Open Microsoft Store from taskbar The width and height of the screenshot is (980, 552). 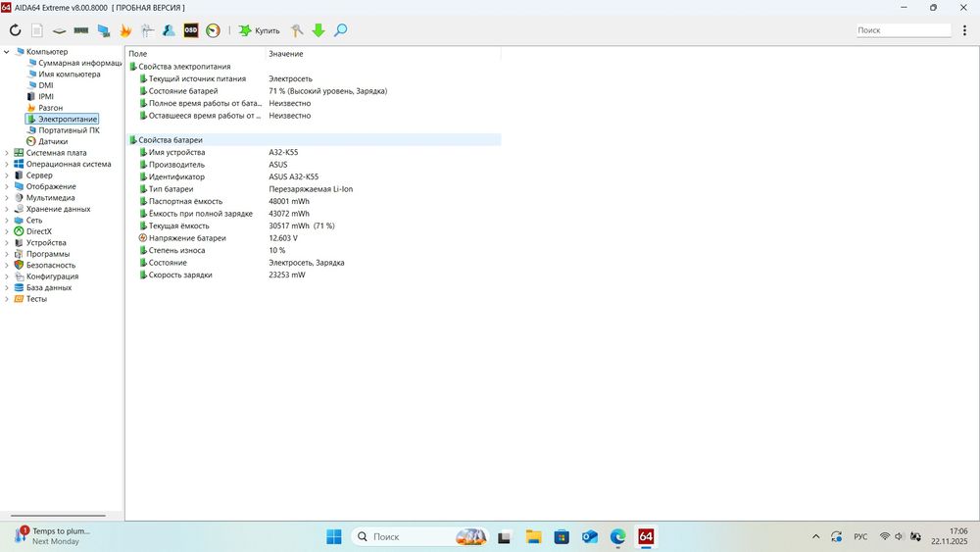(x=562, y=536)
